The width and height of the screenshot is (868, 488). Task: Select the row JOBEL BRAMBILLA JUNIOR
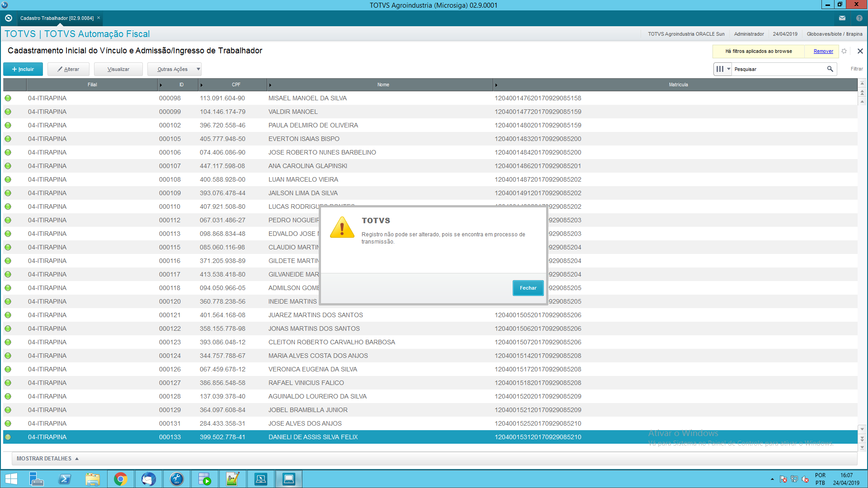(430, 410)
